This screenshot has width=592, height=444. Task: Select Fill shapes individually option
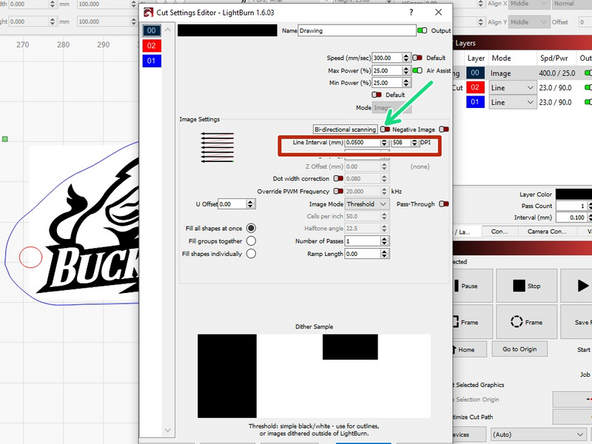tap(251, 254)
